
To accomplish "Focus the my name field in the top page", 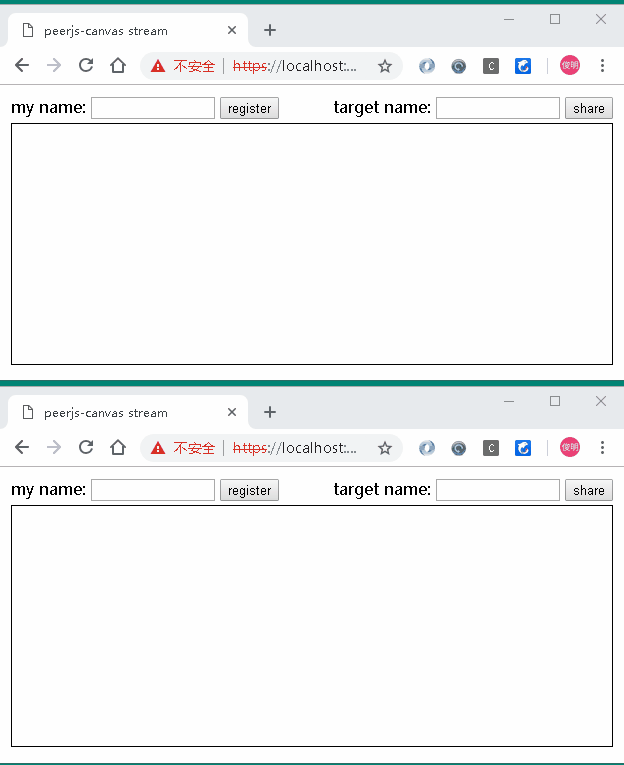I will point(153,108).
